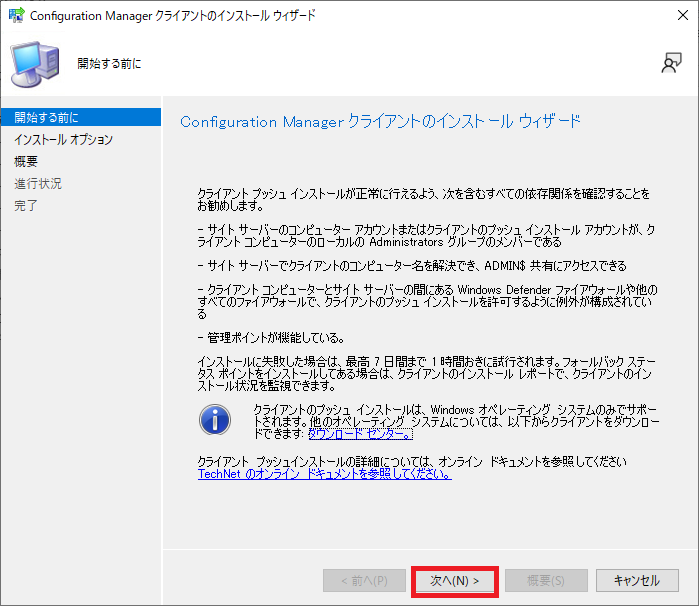The width and height of the screenshot is (699, 606).
Task: Click the 完了 step in the sidebar
Action: (26, 206)
